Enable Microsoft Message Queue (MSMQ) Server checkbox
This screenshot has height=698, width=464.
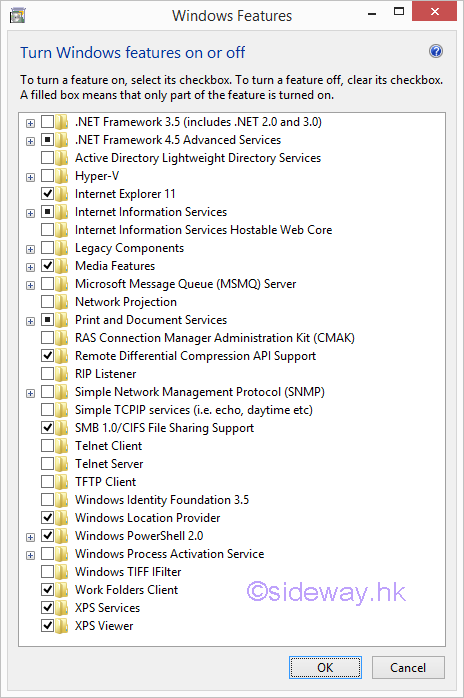pos(47,284)
